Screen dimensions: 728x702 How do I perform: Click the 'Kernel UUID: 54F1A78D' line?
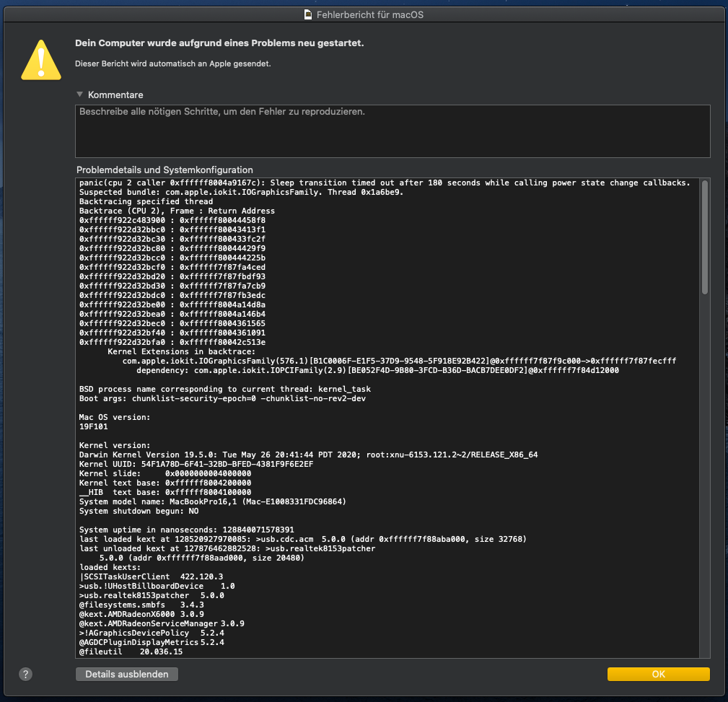196,464
